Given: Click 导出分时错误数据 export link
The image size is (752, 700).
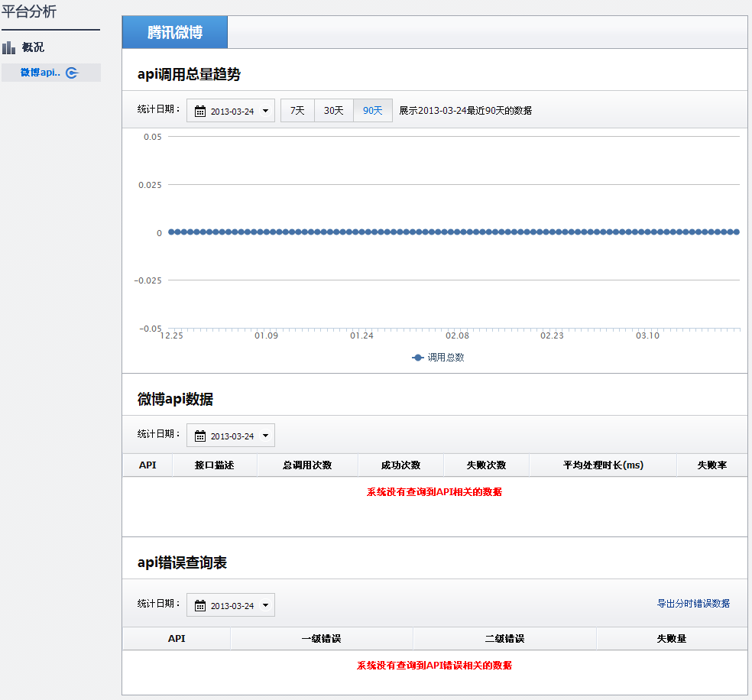Looking at the screenshot, I should [693, 604].
